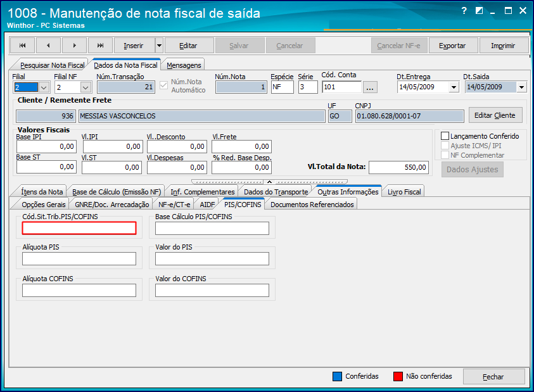534x392 pixels.
Task: Click Editar Cliente button
Action: pos(495,115)
